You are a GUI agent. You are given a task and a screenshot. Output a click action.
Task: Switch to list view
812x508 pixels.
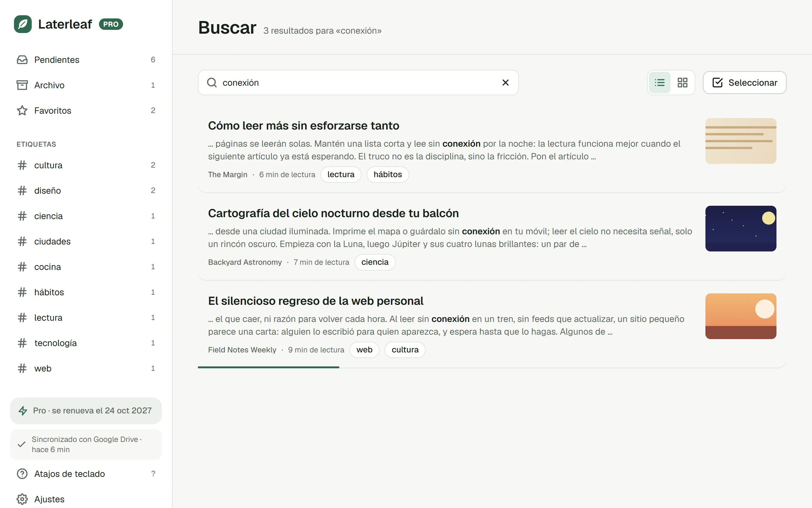[660, 83]
